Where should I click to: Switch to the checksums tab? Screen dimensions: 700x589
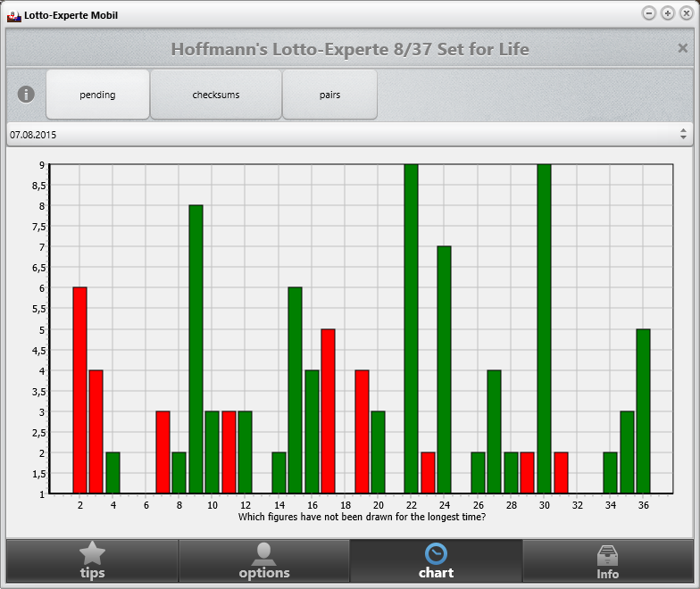tap(216, 95)
